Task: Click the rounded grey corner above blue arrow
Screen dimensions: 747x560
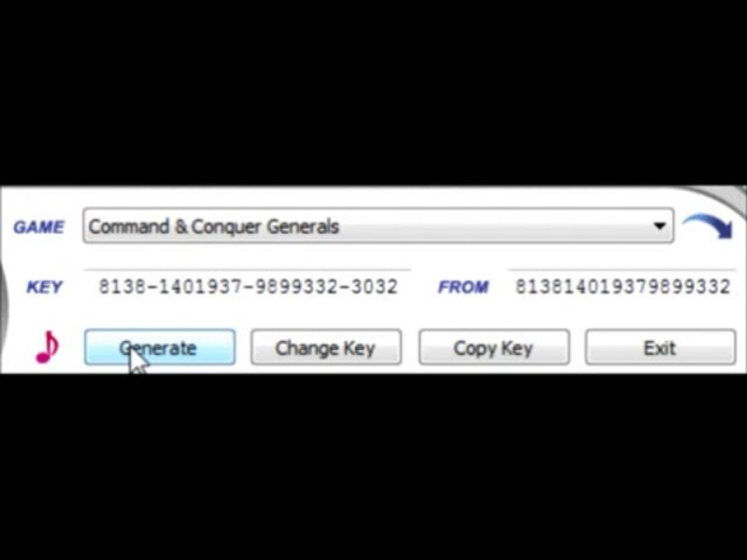Action: 726,200
